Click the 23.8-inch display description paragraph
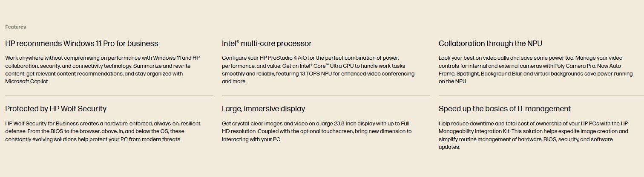This screenshot has height=177, width=644. pos(317,131)
